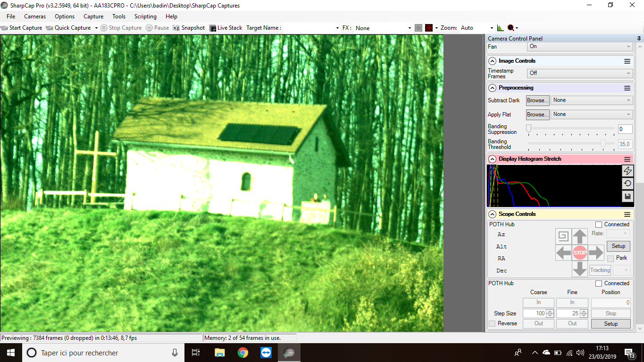This screenshot has height=362, width=644.
Task: Click the mount Setup button
Action: pos(618,246)
